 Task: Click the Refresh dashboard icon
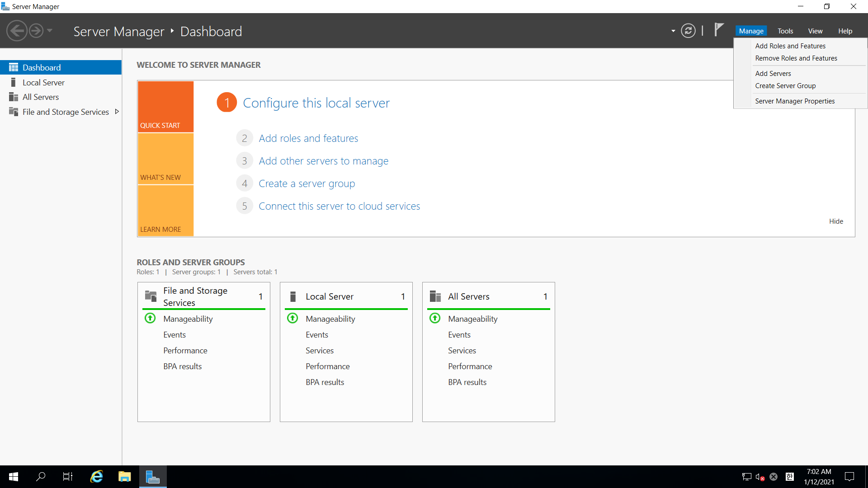(688, 31)
